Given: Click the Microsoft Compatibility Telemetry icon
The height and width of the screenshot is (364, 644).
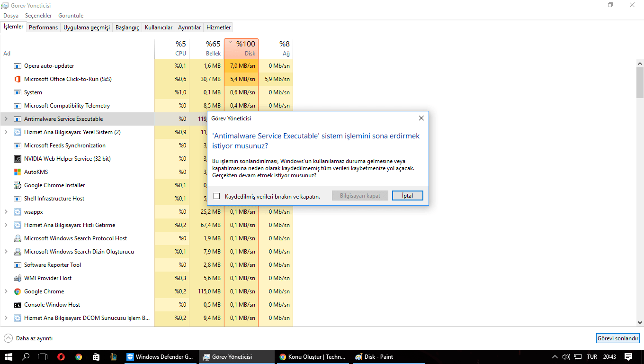Looking at the screenshot, I should coord(18,106).
